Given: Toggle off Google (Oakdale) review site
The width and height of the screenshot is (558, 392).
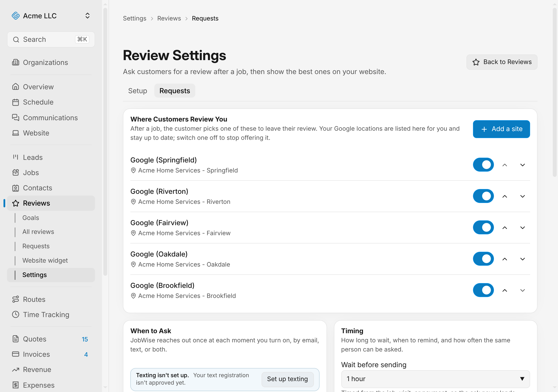Looking at the screenshot, I should point(483,259).
